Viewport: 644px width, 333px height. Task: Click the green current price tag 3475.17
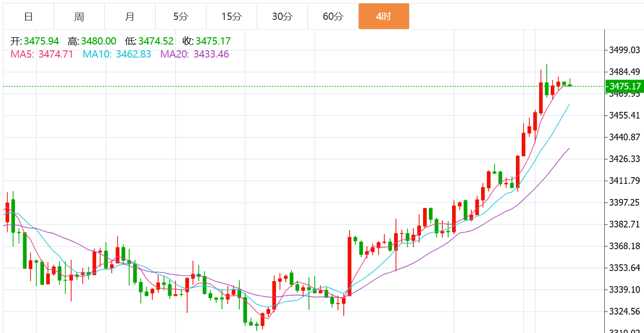tap(625, 87)
